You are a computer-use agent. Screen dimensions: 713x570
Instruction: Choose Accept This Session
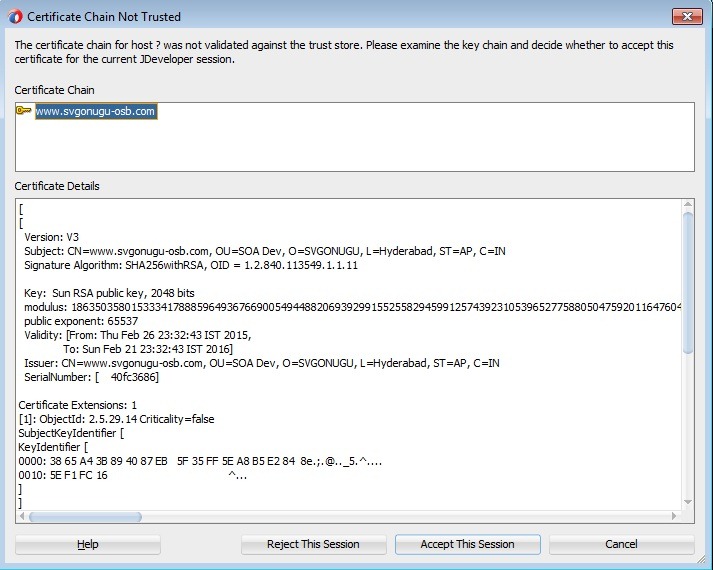click(x=467, y=544)
